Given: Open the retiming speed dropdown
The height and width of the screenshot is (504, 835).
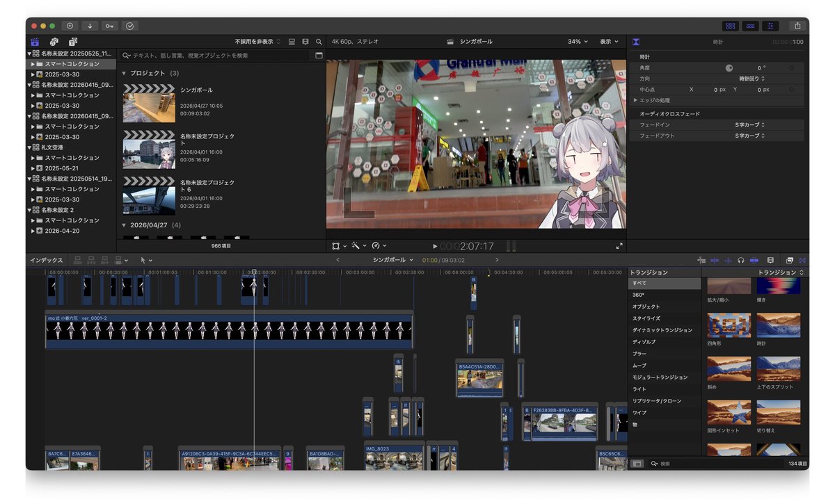Looking at the screenshot, I should pos(379,246).
